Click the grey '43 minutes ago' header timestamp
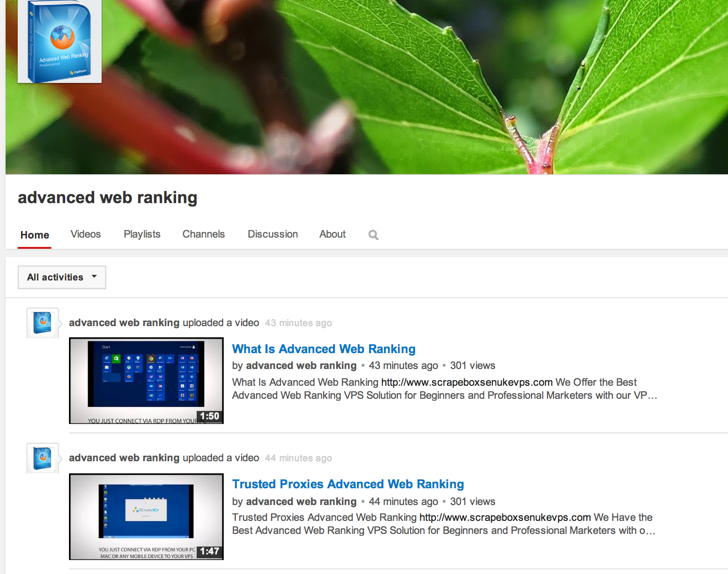Viewport: 728px width, 574px height. [299, 323]
